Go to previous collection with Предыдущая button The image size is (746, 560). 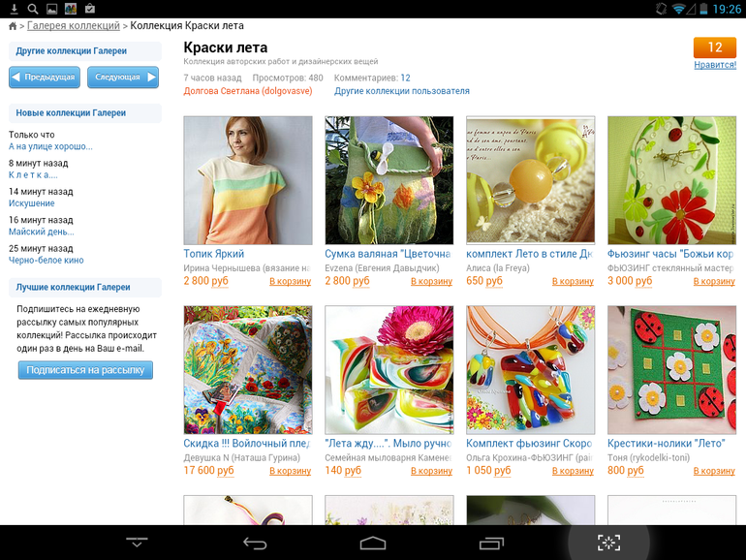coord(44,78)
